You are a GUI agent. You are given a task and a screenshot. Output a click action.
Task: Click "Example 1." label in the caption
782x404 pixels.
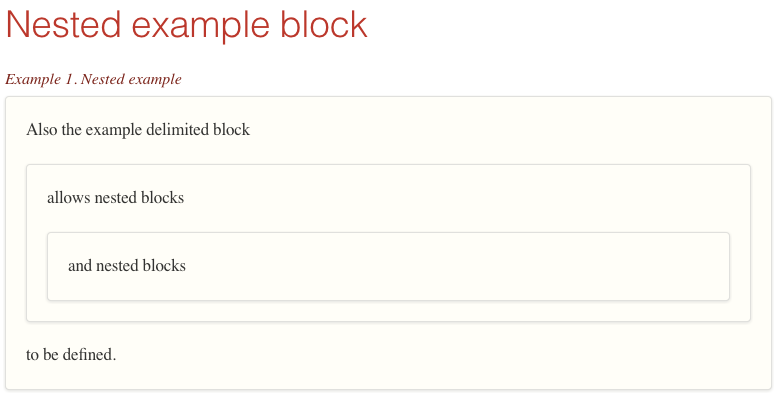pos(39,79)
